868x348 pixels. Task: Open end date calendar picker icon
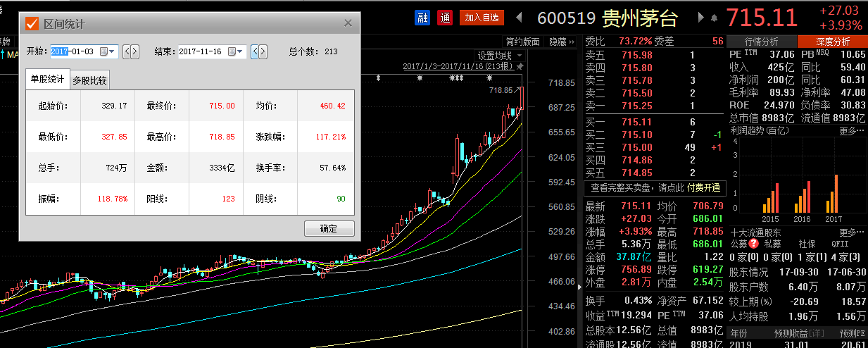tap(232, 51)
